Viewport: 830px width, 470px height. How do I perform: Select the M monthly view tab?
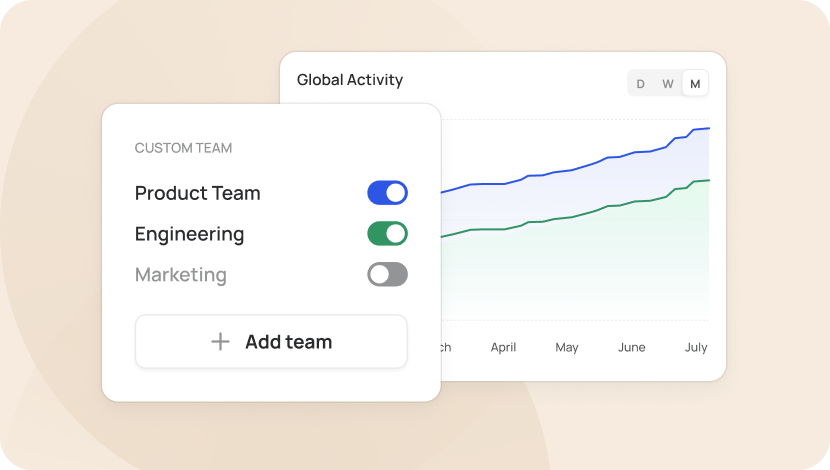696,84
